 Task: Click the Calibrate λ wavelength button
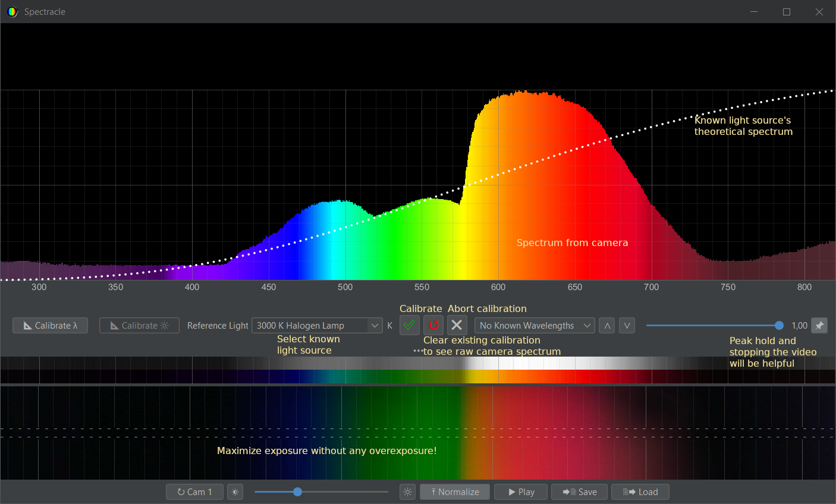tap(50, 326)
